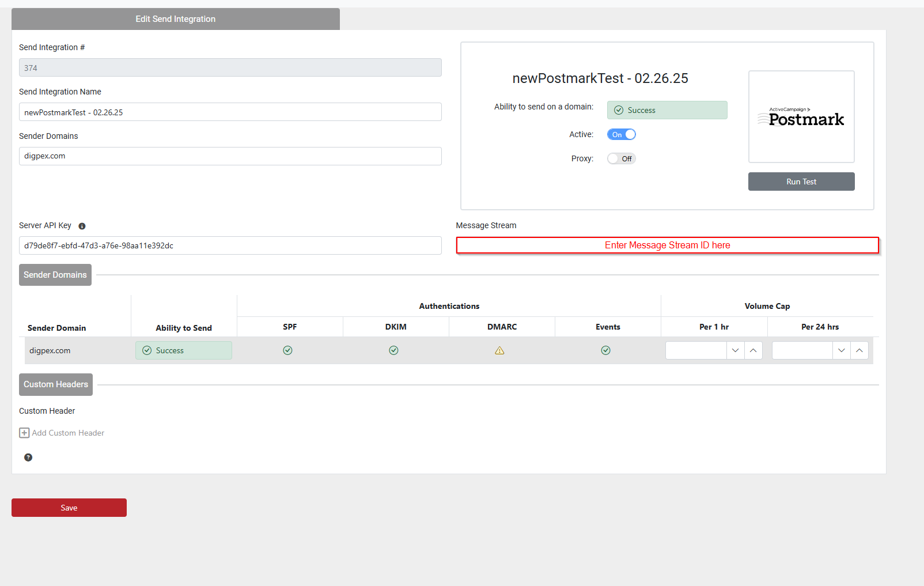Select the Sender Domains section header
The width and height of the screenshot is (924, 586).
(x=55, y=275)
